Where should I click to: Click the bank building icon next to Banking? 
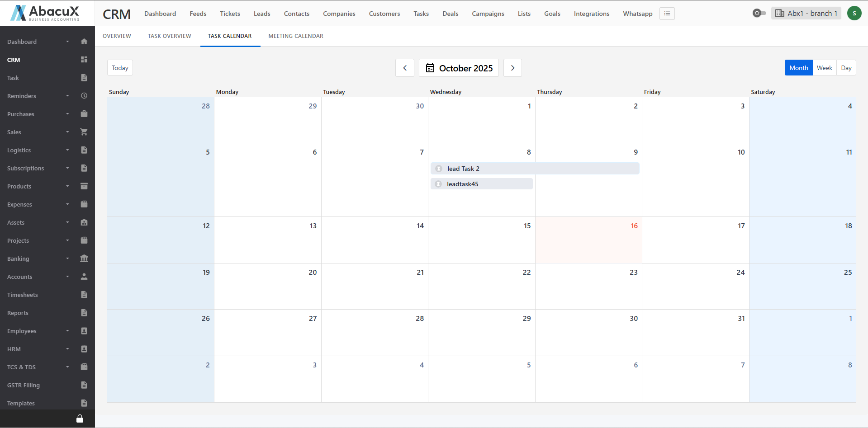84,259
